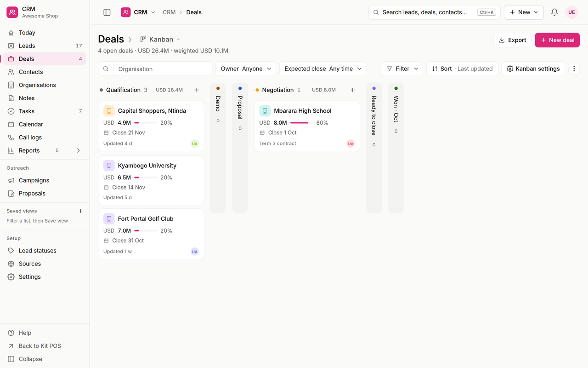Open Kanban settings

pyautogui.click(x=533, y=69)
